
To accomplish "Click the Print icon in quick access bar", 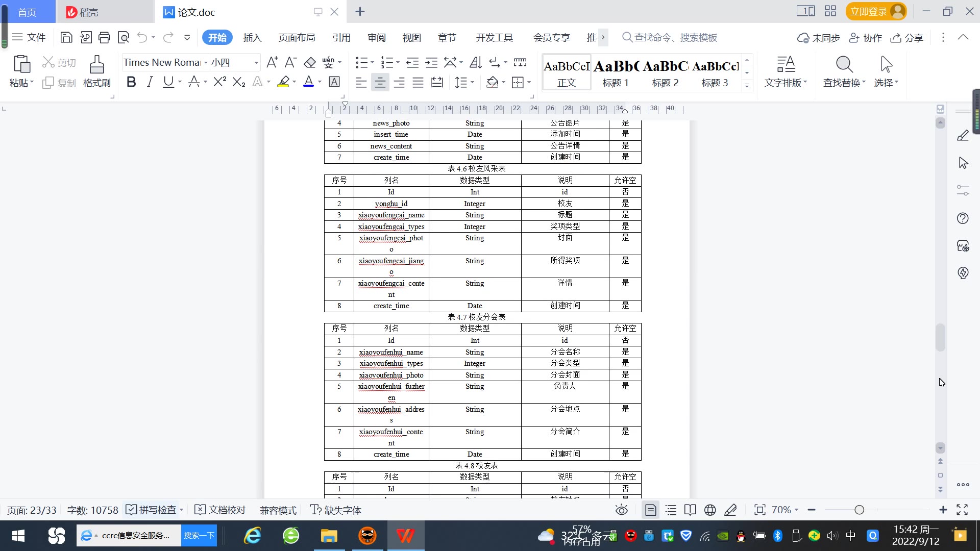I will (104, 37).
